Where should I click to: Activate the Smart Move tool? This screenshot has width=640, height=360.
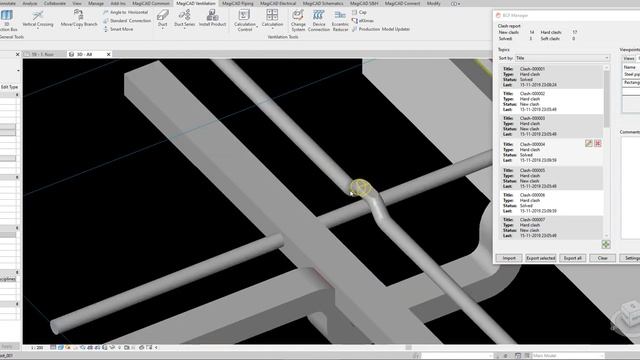click(118, 29)
